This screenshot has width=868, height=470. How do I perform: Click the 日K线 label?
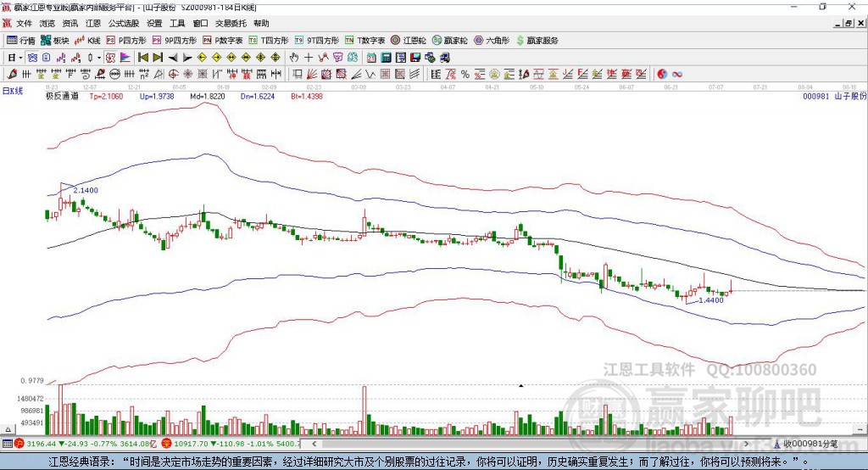pyautogui.click(x=13, y=91)
